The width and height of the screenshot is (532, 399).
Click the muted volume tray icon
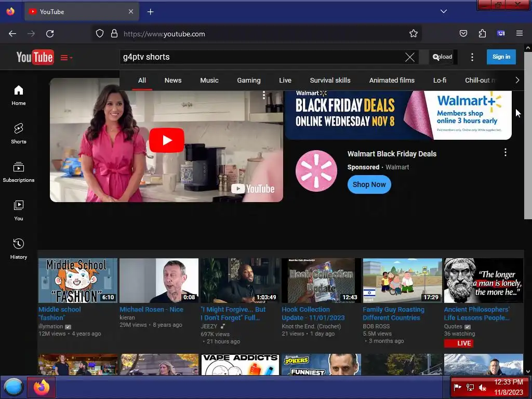click(482, 387)
